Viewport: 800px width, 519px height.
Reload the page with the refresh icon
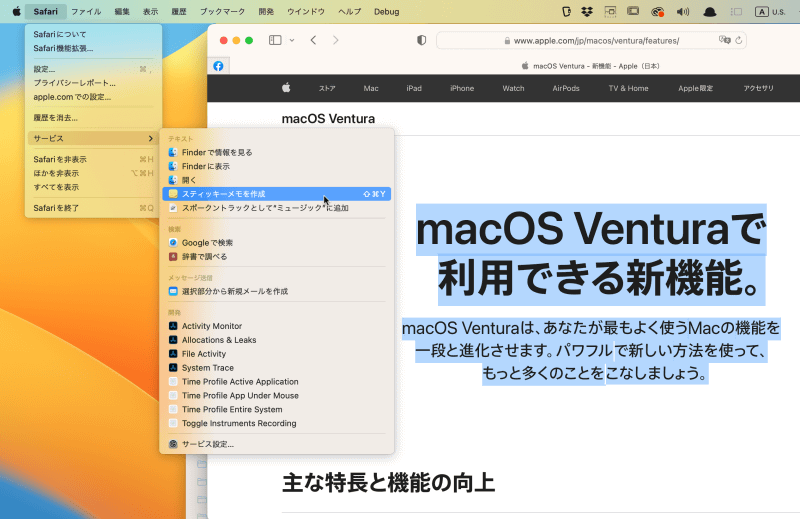(739, 40)
